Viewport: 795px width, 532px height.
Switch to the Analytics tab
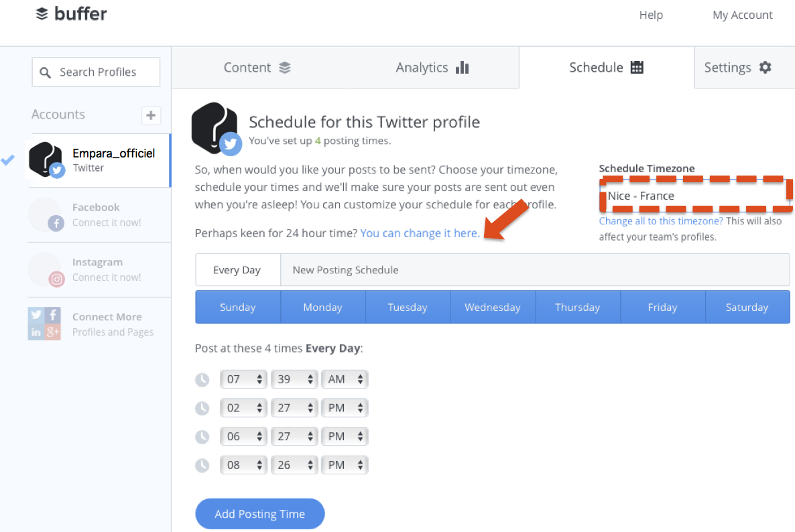pos(432,68)
